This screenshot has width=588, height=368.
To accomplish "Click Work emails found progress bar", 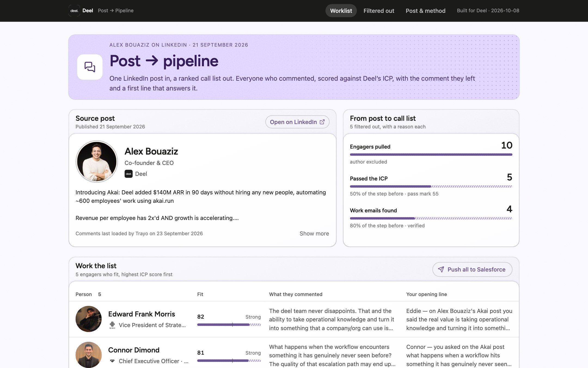I will click(431, 218).
